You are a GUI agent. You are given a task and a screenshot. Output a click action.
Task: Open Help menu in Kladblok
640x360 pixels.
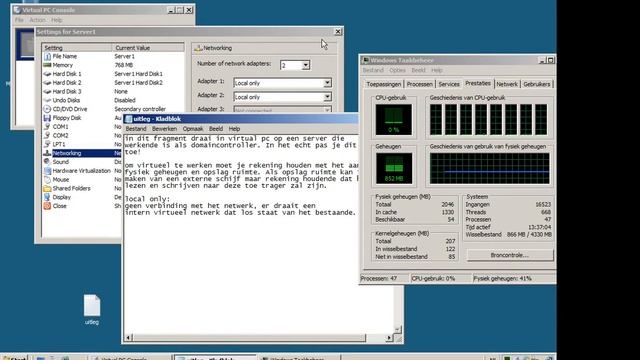[x=234, y=129]
